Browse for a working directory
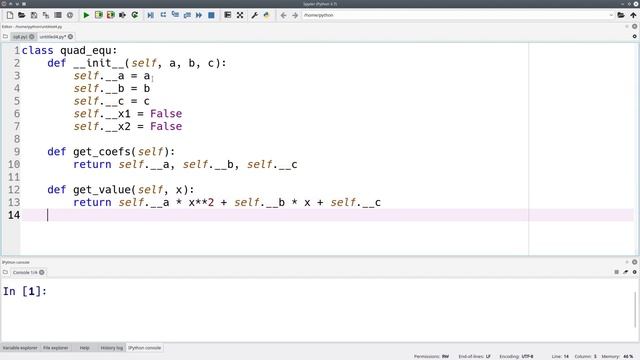 (621, 15)
